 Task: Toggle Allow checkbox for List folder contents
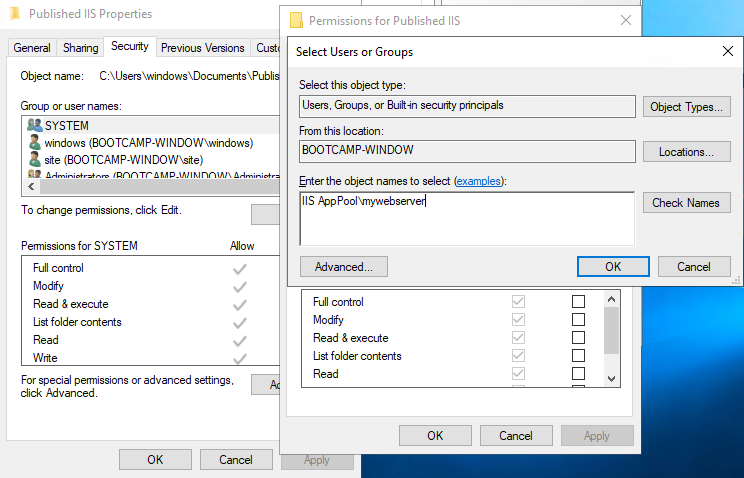point(518,356)
